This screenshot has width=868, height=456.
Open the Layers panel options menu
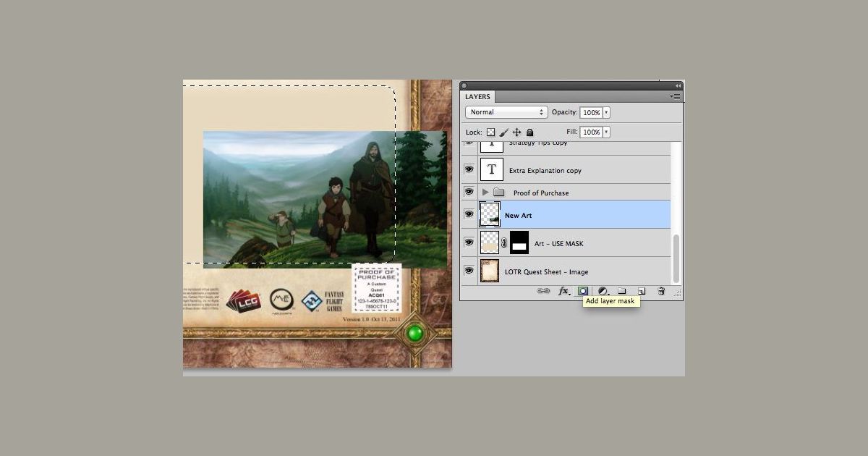(x=675, y=96)
